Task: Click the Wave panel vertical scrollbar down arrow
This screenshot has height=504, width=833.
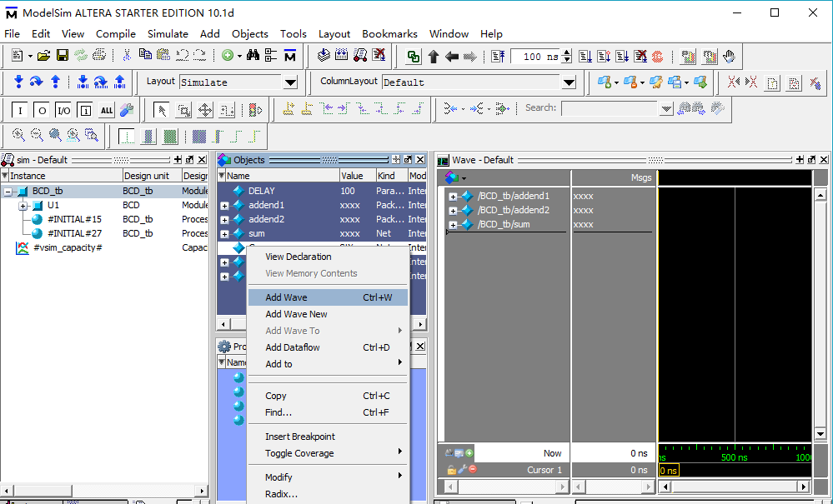Action: point(820,434)
